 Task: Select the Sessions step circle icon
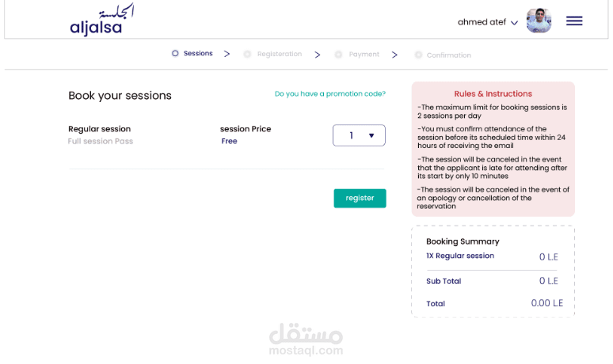pos(175,54)
